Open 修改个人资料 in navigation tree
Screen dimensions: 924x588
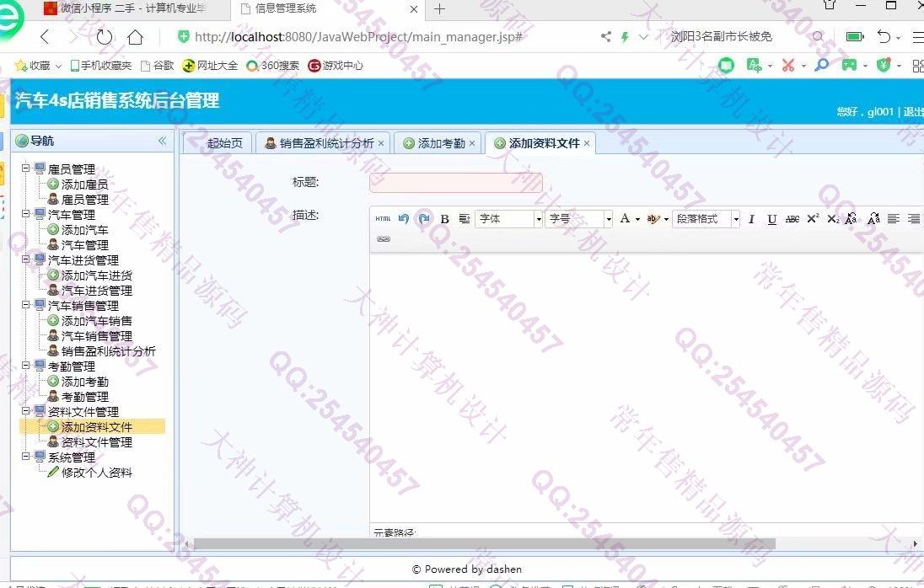pyautogui.click(x=97, y=473)
